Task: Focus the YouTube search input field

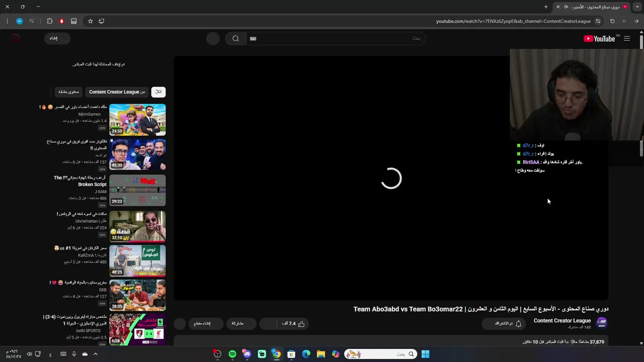Action: [x=336, y=39]
